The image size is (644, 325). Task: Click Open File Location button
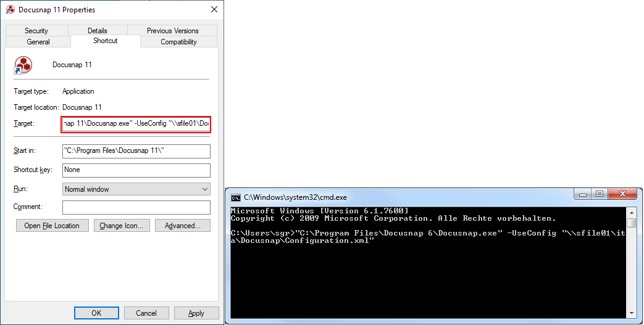[52, 226]
